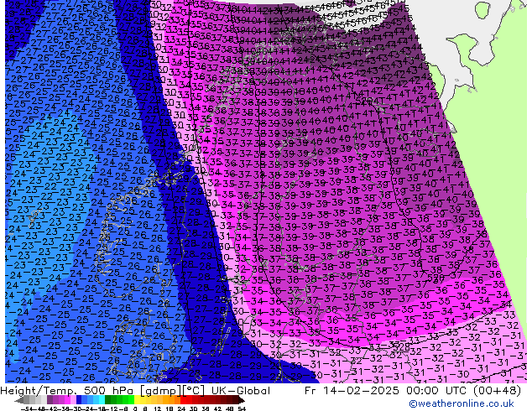Pick the dark purple swatch in the legend
Image resolution: width=532 pixels, height=411 pixels.
50,401
